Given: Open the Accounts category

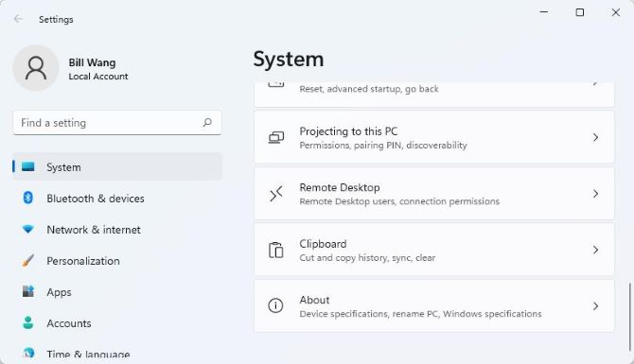Looking at the screenshot, I should 117,322.
